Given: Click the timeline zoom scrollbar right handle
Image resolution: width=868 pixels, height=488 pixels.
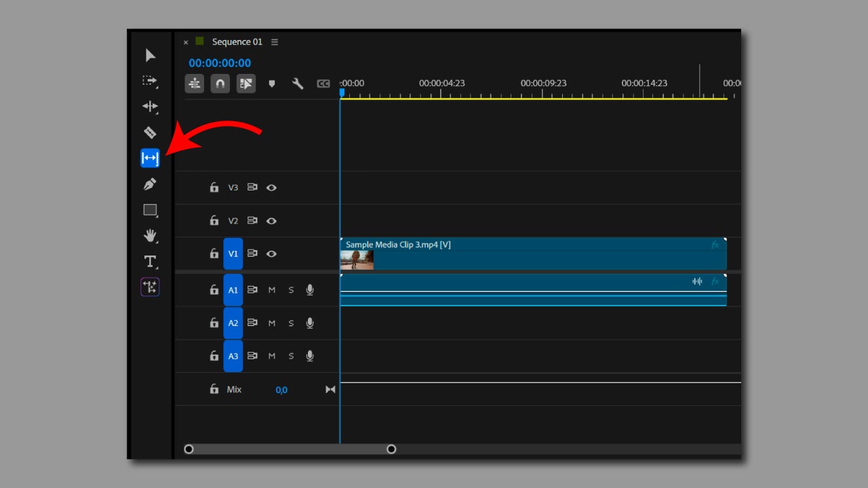Looking at the screenshot, I should (391, 449).
